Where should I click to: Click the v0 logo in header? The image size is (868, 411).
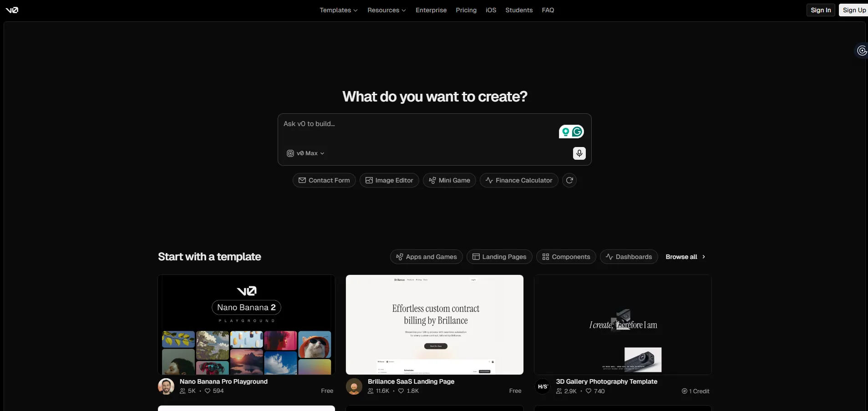tap(12, 10)
